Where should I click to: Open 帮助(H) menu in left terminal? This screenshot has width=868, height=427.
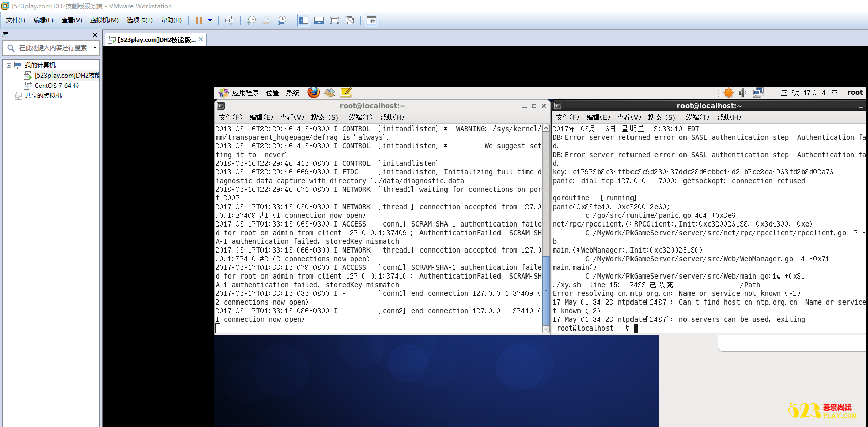pos(391,117)
